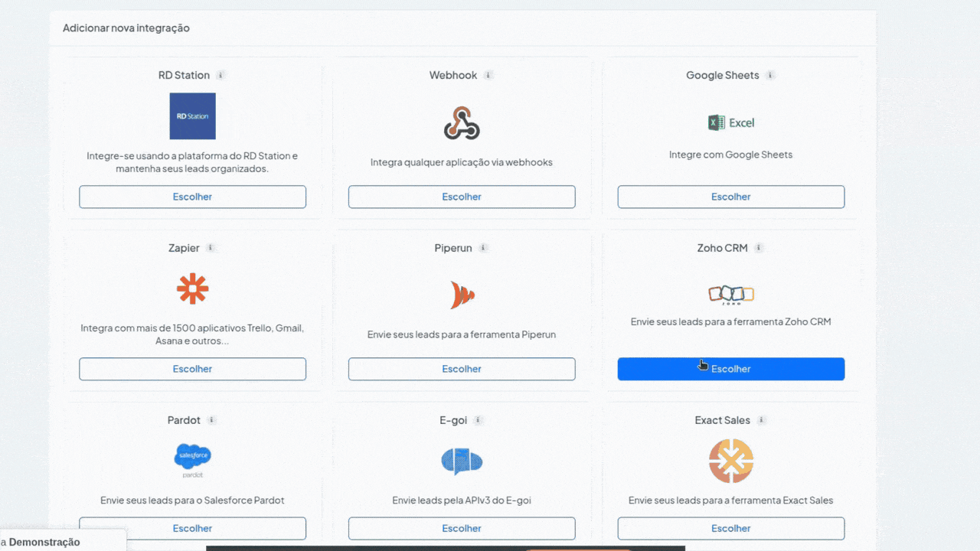Click 'Integra qualquer aplicação via webhooks' description
Viewport: 980px width, 551px height.
tap(462, 162)
